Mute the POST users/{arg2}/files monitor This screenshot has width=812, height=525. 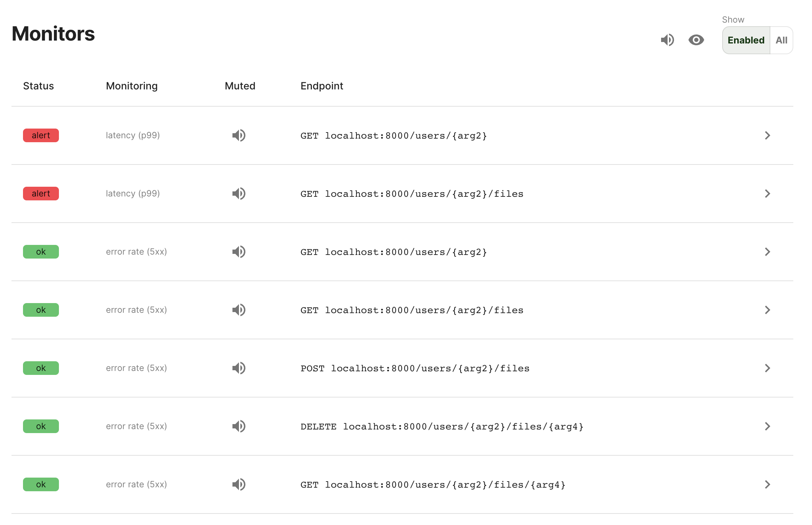(x=239, y=368)
